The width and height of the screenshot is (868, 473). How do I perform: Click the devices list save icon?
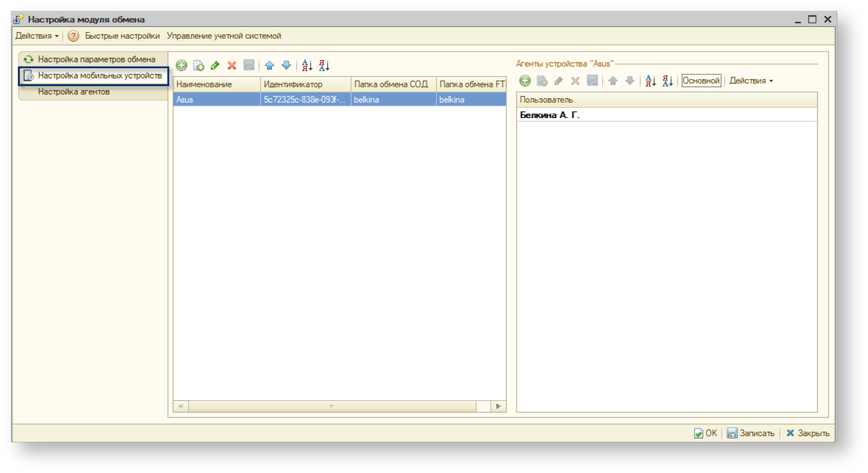[249, 65]
